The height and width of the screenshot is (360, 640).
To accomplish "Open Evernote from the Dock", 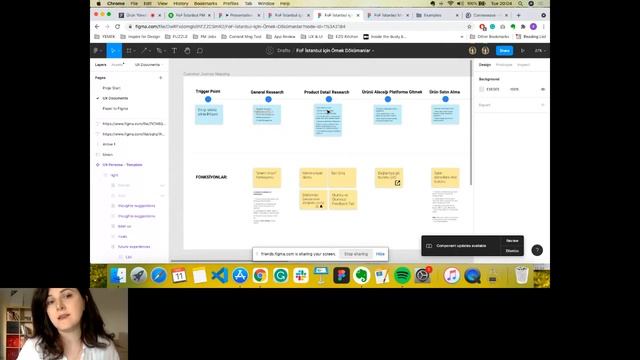I will pyautogui.click(x=362, y=276).
